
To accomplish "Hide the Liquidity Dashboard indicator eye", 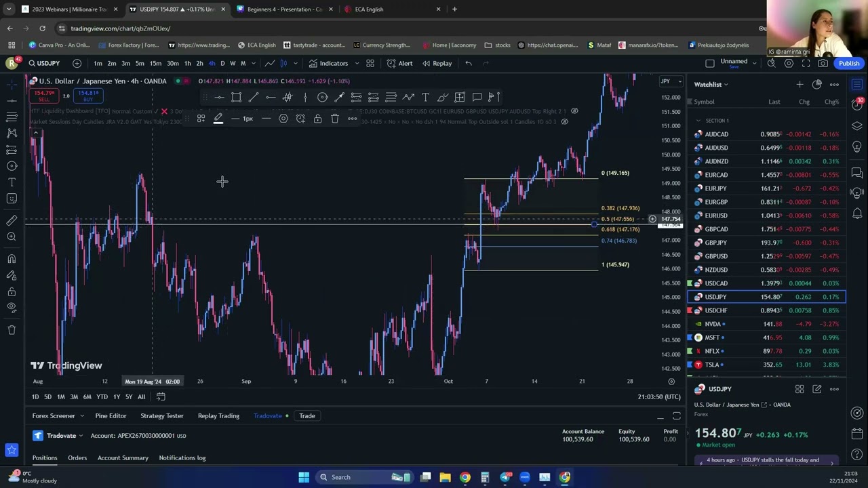I will tap(574, 111).
